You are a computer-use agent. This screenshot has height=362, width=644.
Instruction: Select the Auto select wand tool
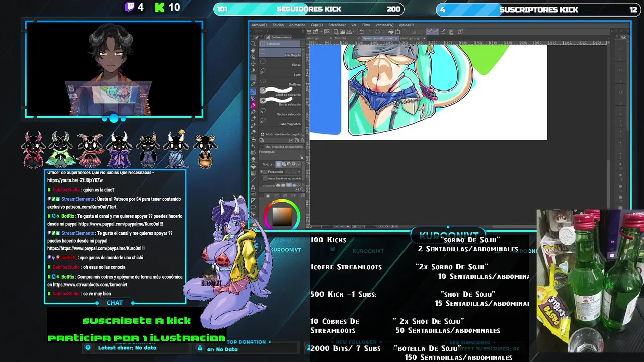(253, 70)
